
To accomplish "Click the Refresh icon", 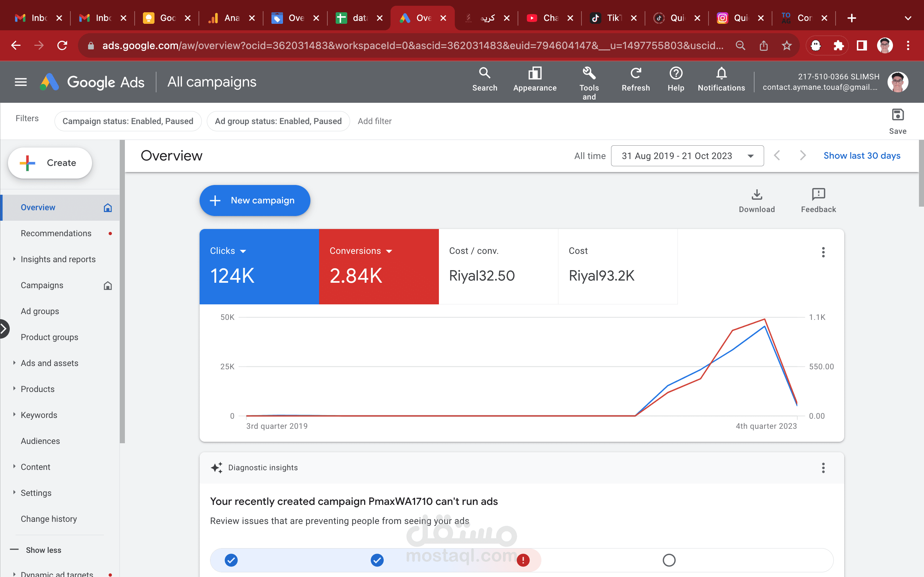I will tap(635, 73).
